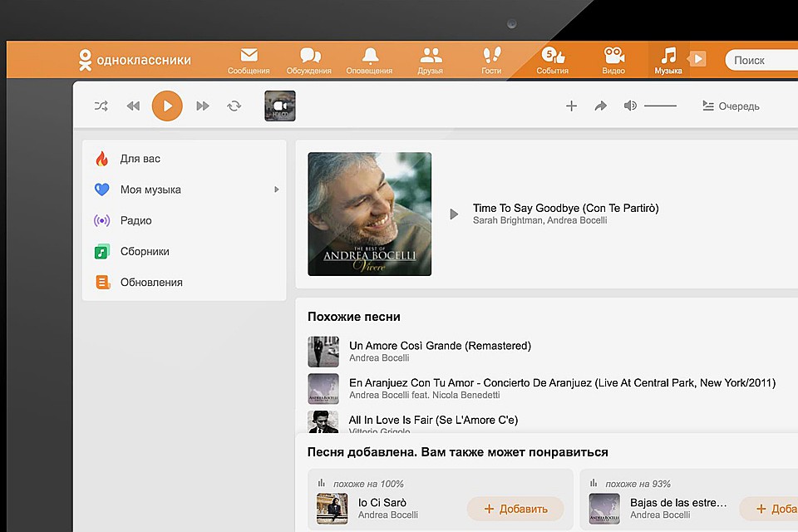Click the radio waves icon
Image resolution: width=798 pixels, height=532 pixels.
[x=101, y=220]
